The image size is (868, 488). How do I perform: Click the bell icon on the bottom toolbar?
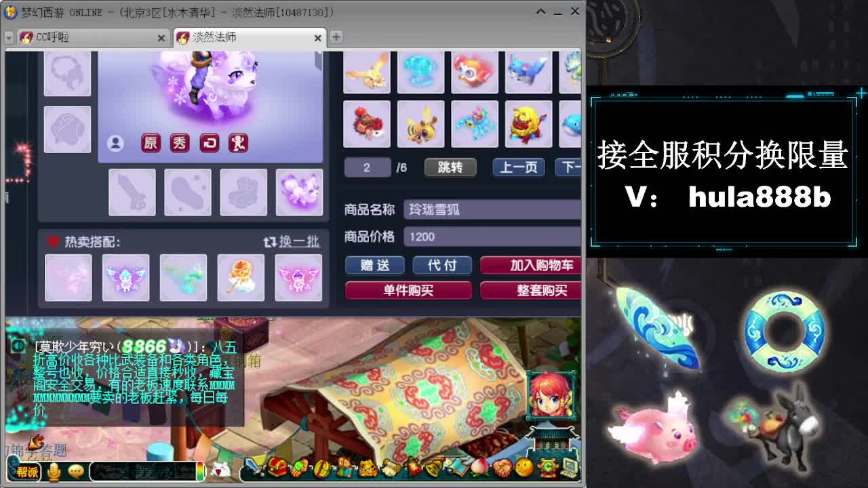[432, 470]
